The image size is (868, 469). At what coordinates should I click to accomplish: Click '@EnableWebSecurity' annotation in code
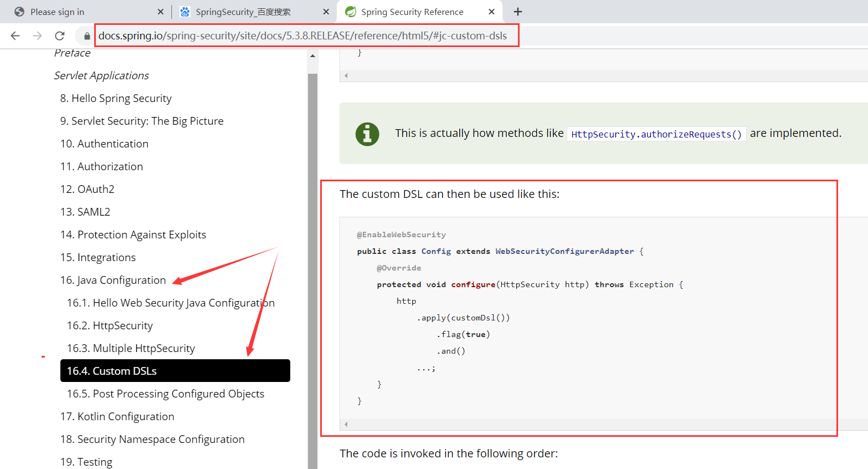(401, 234)
